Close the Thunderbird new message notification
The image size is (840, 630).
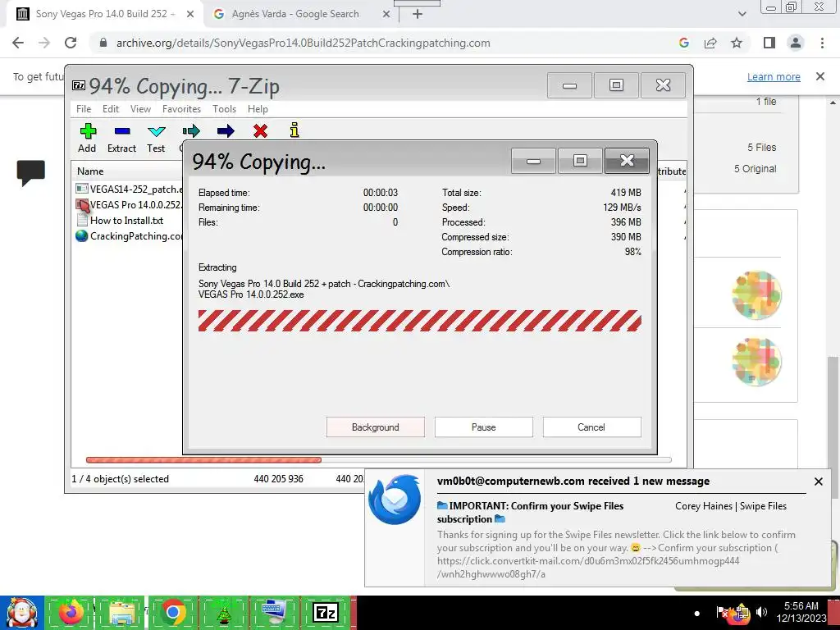tap(818, 482)
